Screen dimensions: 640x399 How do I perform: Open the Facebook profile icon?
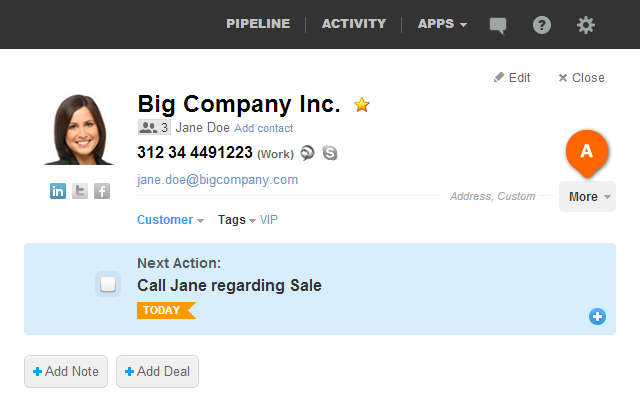click(102, 191)
